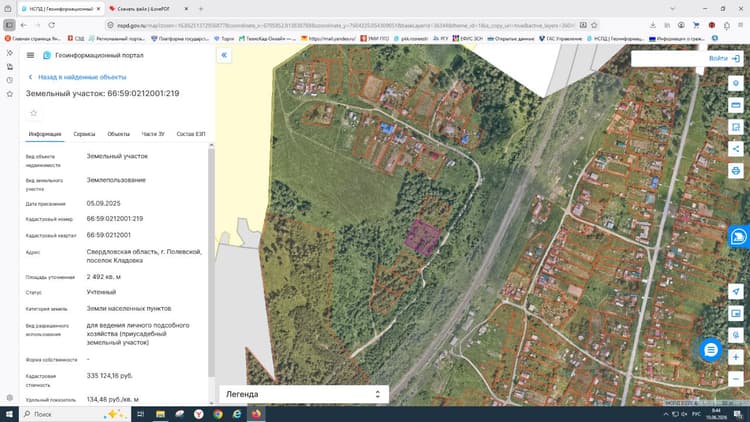Switch to the Объекты tab

tap(118, 134)
